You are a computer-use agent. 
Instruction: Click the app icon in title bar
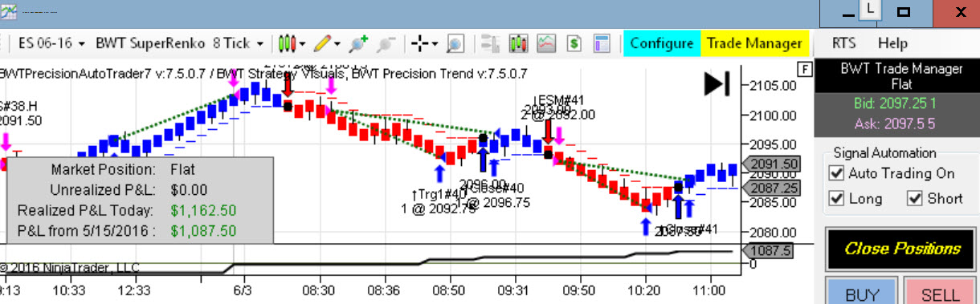tap(9, 11)
